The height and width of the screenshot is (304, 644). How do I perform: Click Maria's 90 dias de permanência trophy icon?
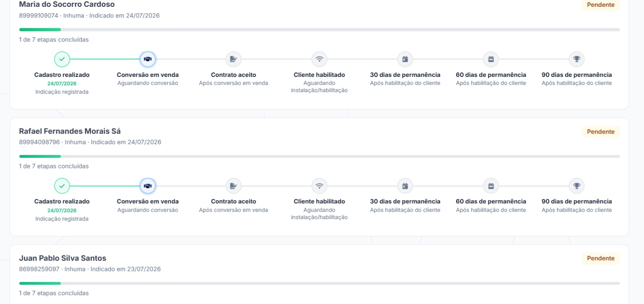point(577,59)
